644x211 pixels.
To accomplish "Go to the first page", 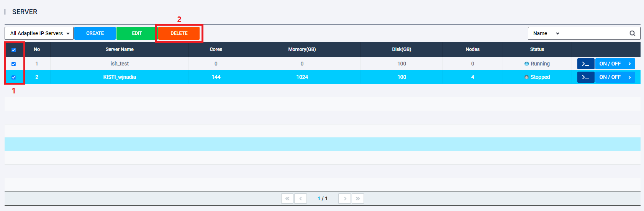I will [287, 198].
